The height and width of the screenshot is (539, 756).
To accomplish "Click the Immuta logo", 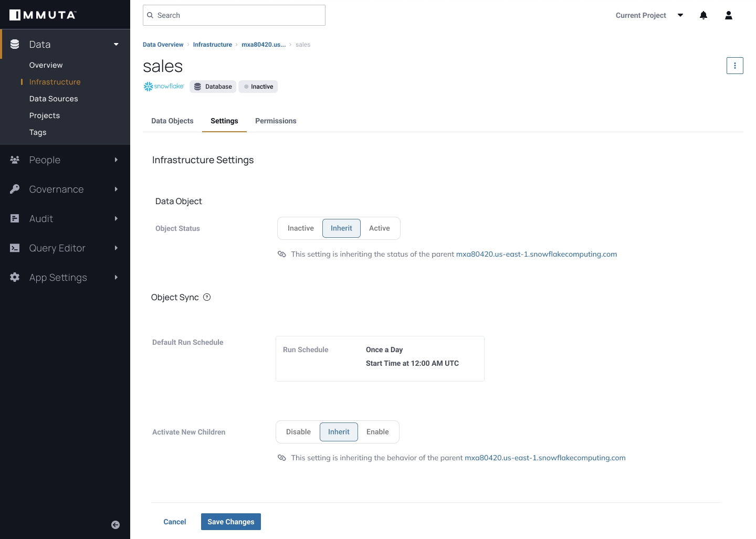I will [43, 15].
